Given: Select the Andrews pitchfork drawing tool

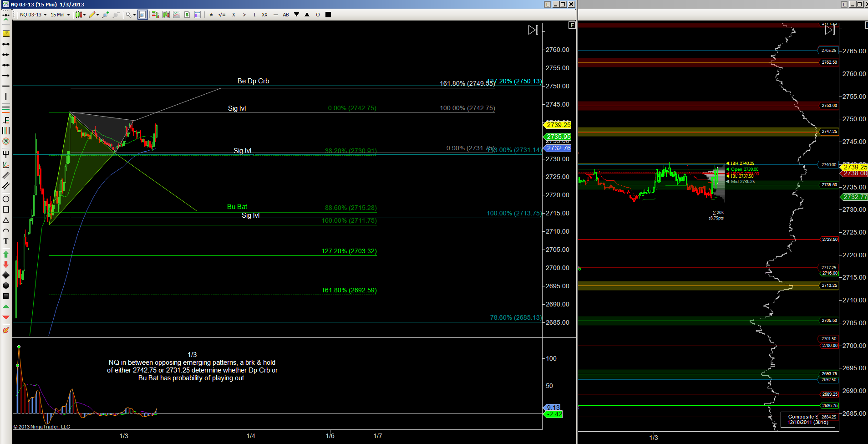Looking at the screenshot, I should [6, 154].
